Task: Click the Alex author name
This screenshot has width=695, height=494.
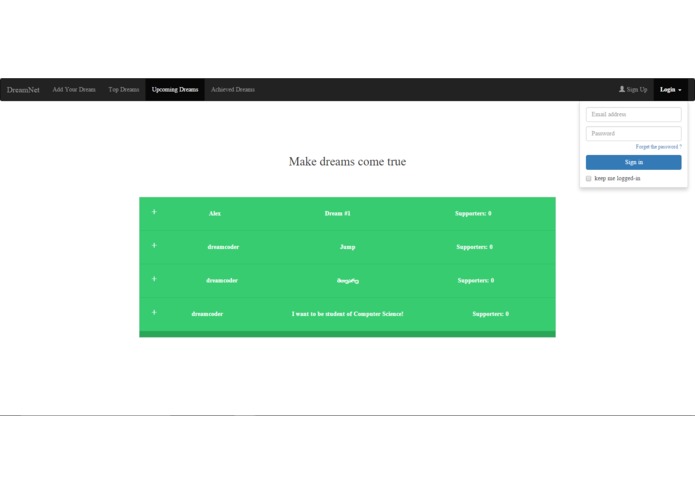Action: [x=215, y=214]
